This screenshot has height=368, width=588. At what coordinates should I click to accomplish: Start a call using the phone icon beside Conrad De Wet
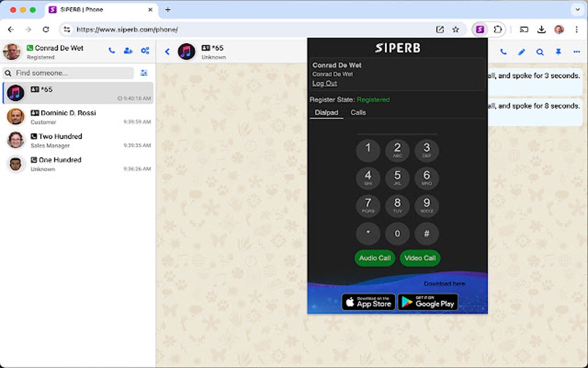111,51
